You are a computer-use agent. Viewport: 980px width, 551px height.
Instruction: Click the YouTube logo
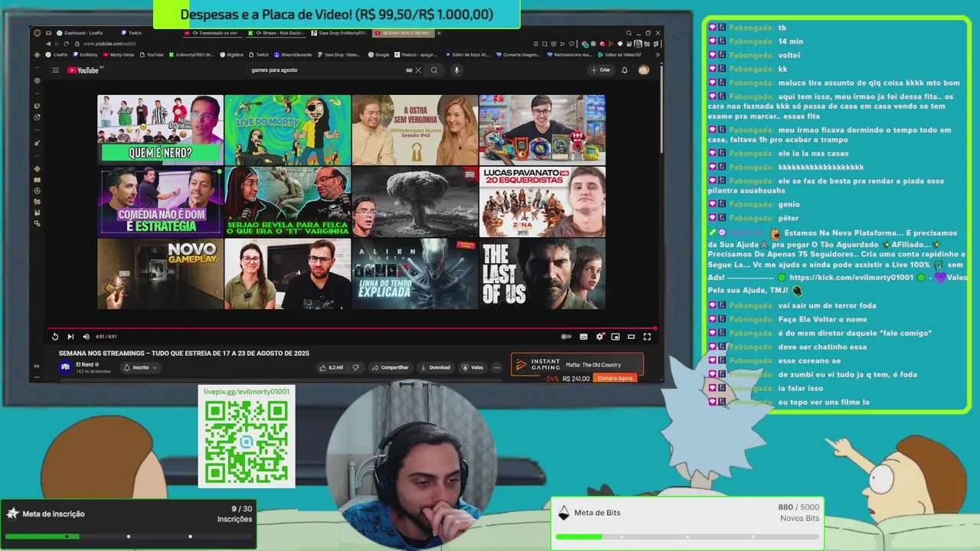tap(83, 70)
